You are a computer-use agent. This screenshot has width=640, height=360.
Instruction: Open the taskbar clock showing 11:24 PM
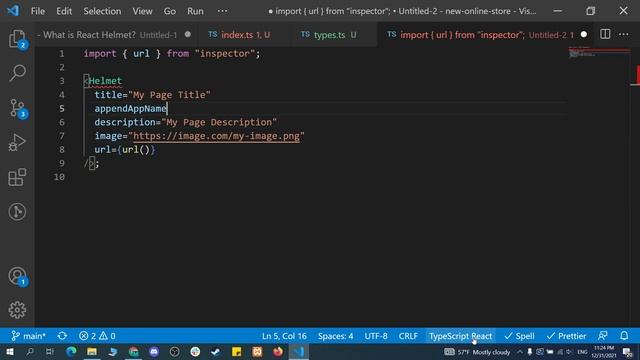point(603,352)
